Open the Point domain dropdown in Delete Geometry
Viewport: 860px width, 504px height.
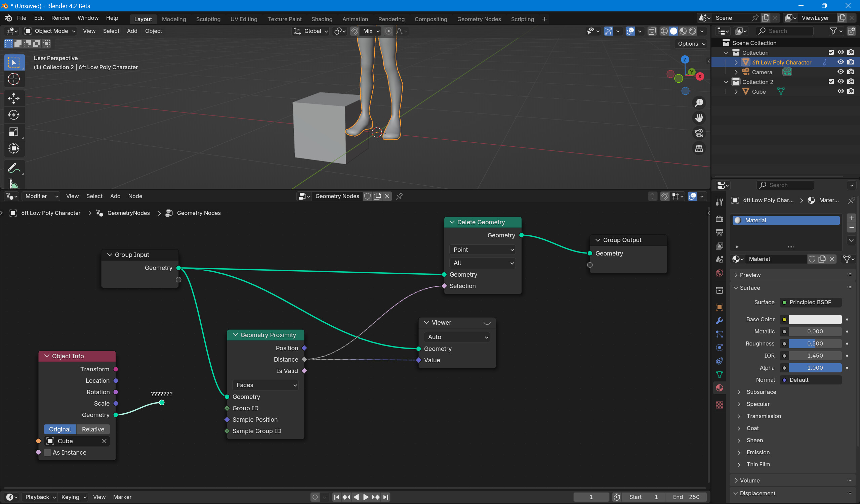pos(483,249)
